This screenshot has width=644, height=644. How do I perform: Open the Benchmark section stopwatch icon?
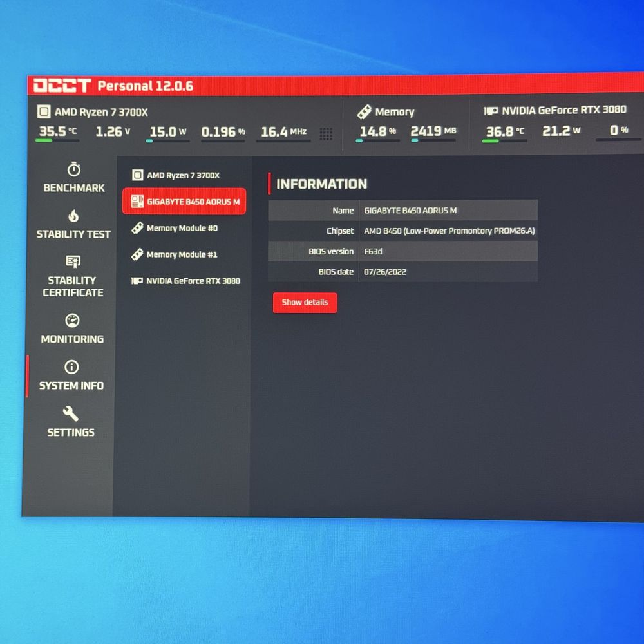[74, 169]
